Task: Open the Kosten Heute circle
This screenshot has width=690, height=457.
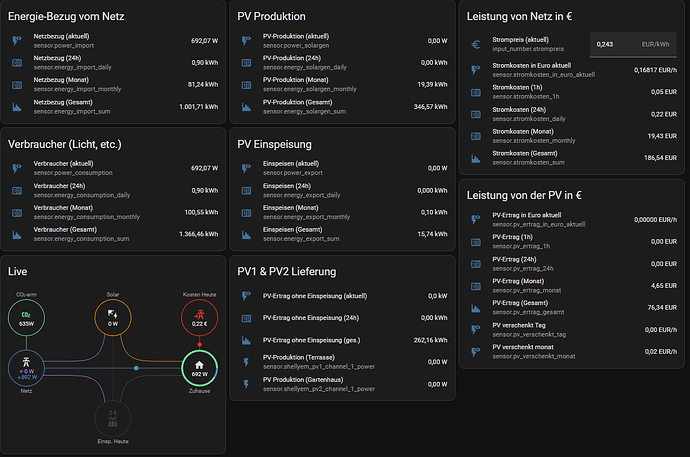Action: (199, 318)
